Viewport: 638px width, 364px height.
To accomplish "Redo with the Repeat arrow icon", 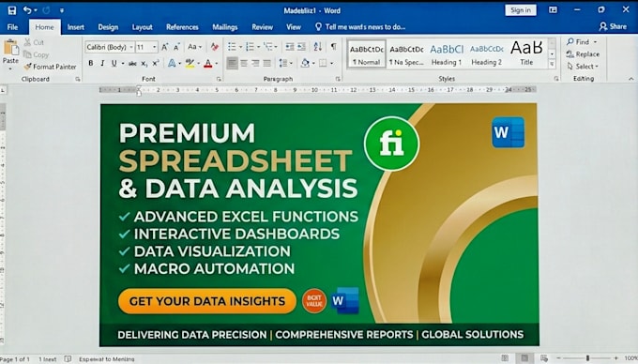I will (x=46, y=10).
